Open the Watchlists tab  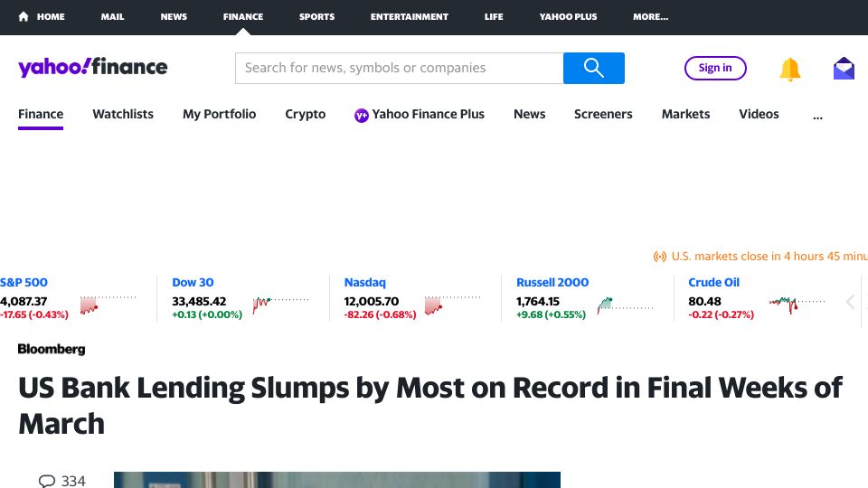[x=123, y=114]
